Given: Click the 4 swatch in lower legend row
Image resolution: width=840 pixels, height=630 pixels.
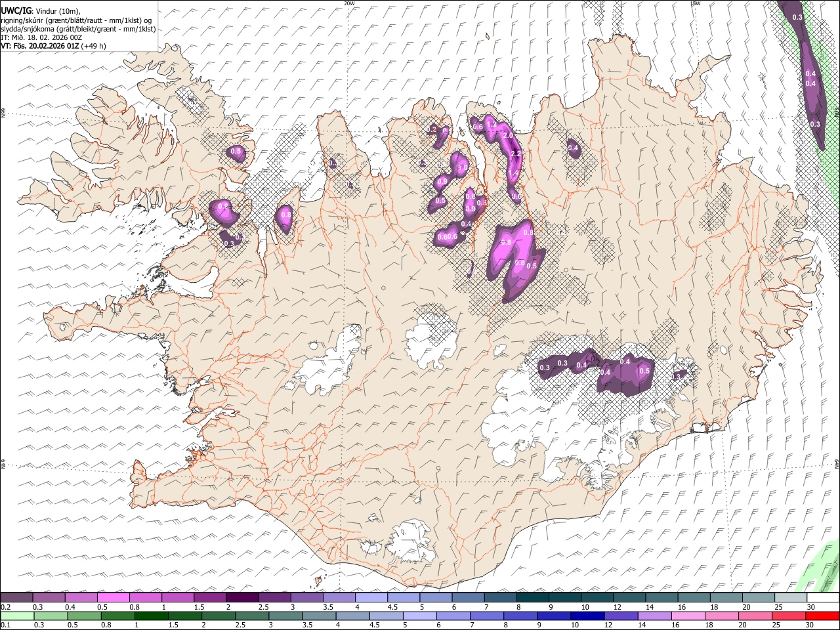Looking at the screenshot, I should 352,616.
